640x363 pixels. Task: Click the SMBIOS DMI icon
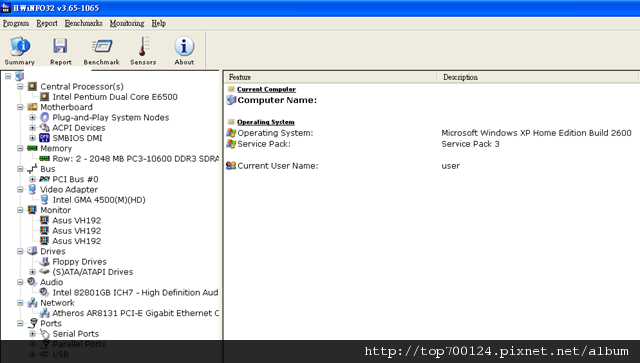[x=44, y=138]
